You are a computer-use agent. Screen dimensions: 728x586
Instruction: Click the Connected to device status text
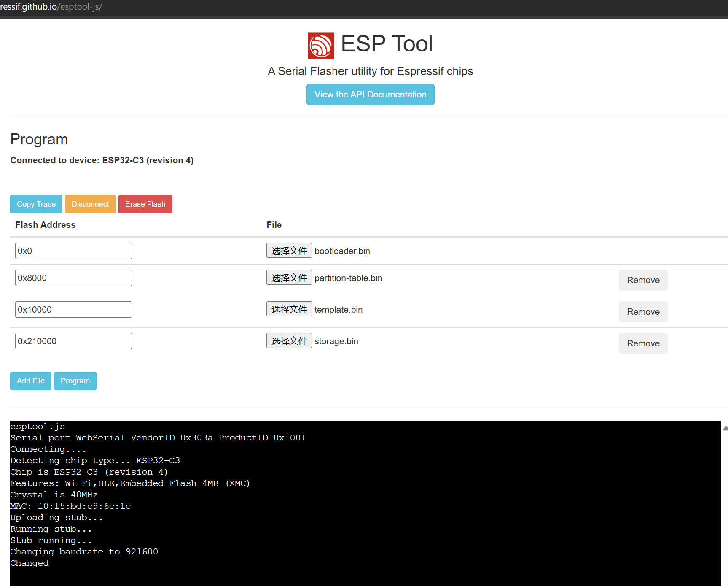click(102, 160)
